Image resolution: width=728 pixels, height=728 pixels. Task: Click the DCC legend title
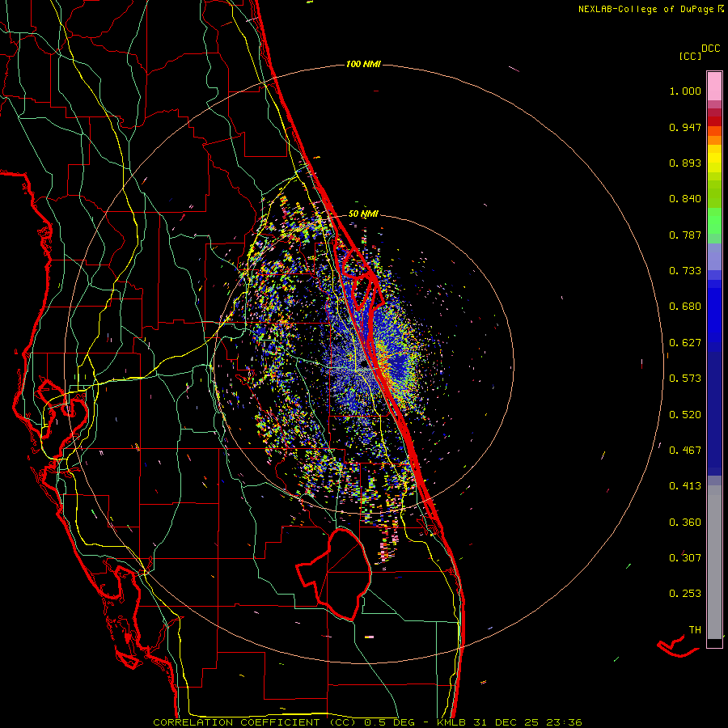(x=710, y=49)
